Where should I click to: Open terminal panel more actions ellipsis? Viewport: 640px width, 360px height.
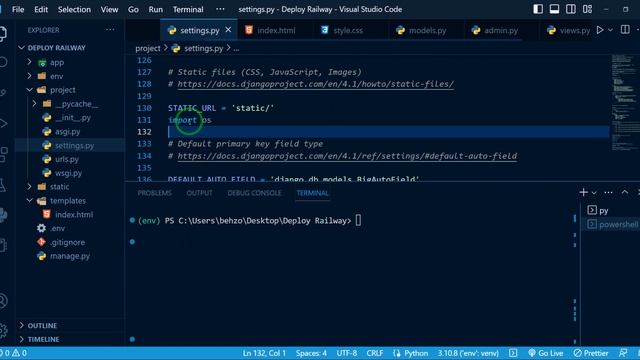[608, 192]
